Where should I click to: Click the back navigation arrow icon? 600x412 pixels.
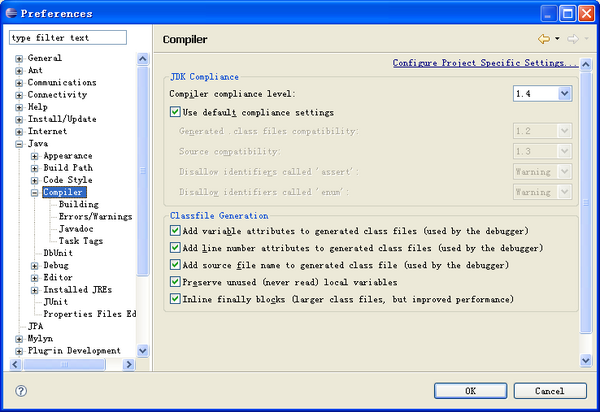[x=544, y=39]
